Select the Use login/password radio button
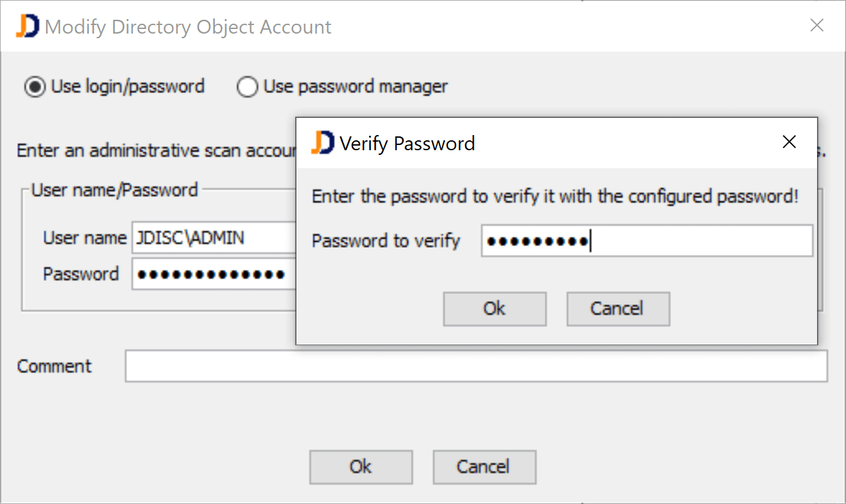846x504 pixels. coord(35,87)
